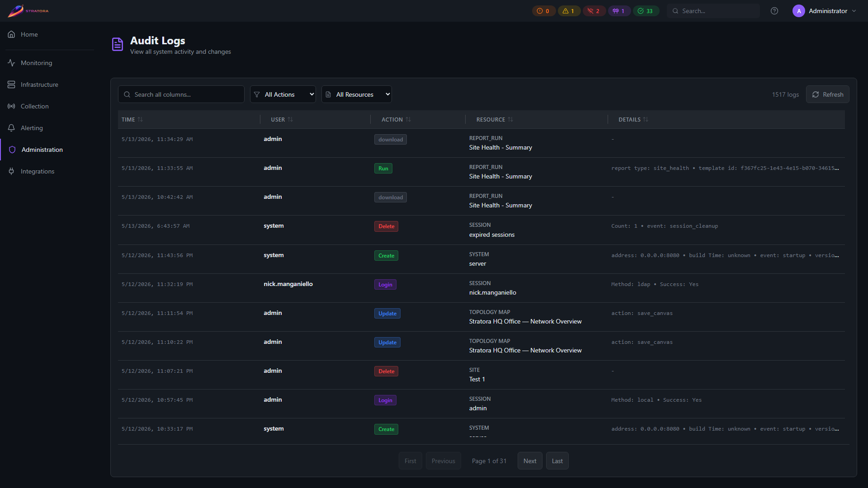This screenshot has width=868, height=488.
Task: Open the offline devices badge showing 2
Action: tap(594, 11)
